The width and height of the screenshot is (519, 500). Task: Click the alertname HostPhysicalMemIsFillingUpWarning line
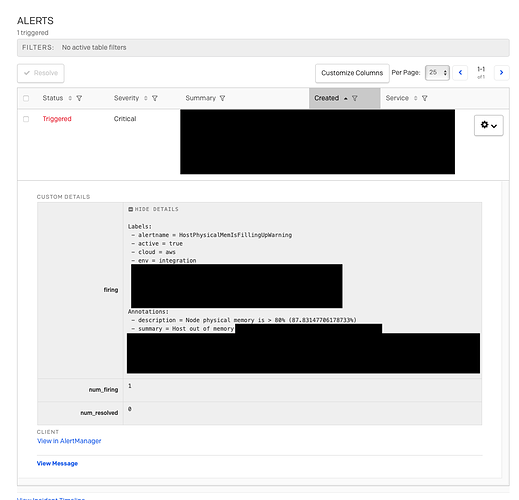click(x=212, y=235)
